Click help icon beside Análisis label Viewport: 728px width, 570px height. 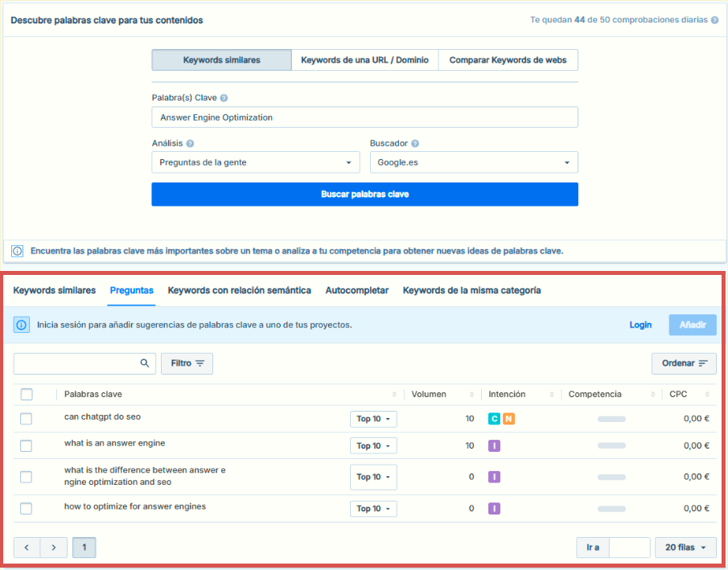coord(190,143)
